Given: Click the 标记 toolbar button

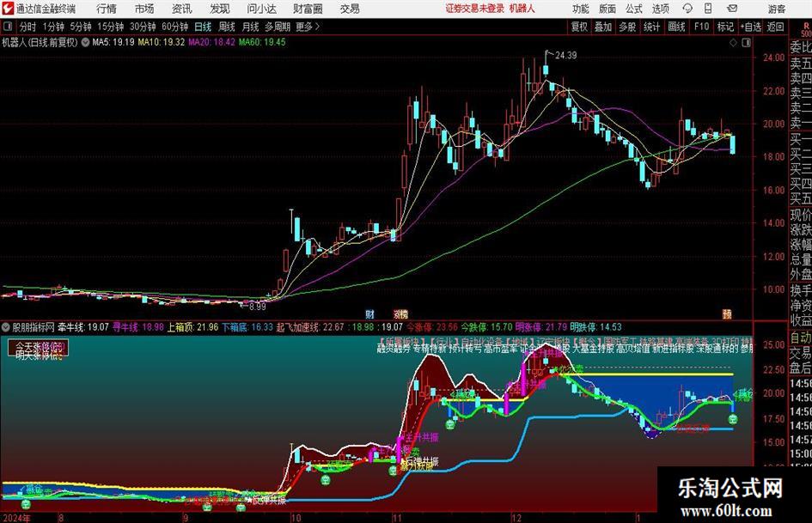Looking at the screenshot, I should pos(725,27).
